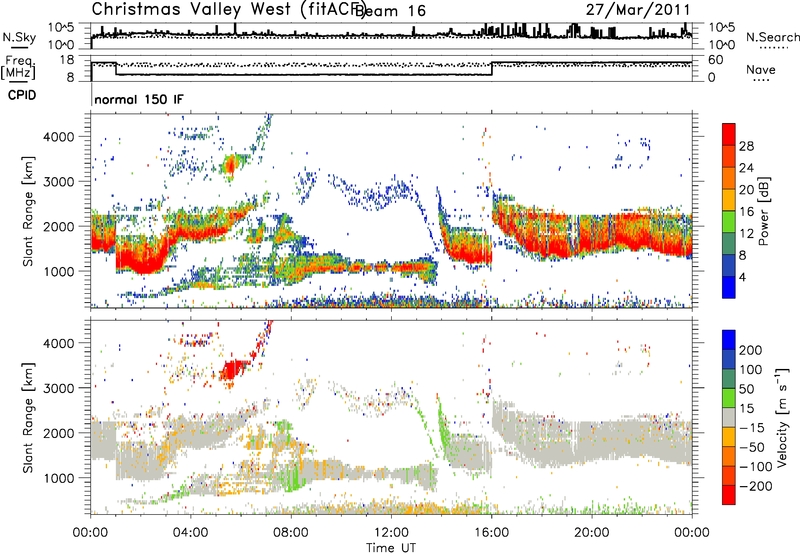
Task: Click the "12:00" time tick label
Action: pyautogui.click(x=391, y=533)
